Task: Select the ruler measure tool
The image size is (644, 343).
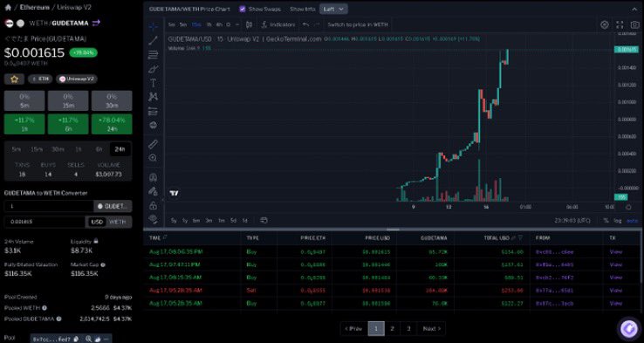Action: (x=154, y=144)
